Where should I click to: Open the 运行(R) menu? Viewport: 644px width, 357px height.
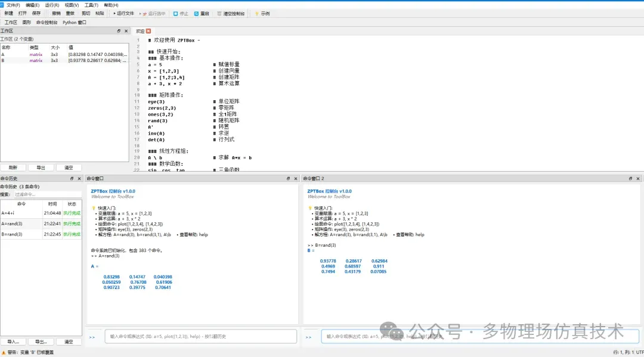(x=52, y=5)
